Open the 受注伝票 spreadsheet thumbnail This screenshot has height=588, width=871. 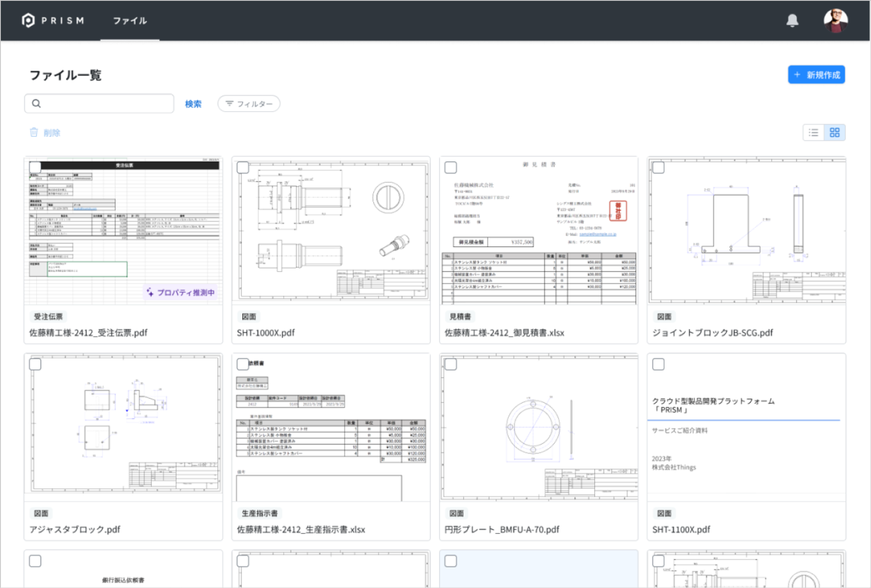pyautogui.click(x=123, y=231)
